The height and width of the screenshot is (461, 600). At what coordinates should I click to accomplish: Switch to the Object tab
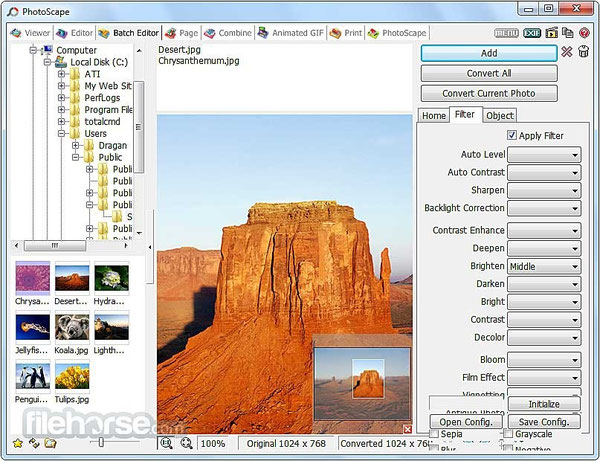(x=499, y=116)
